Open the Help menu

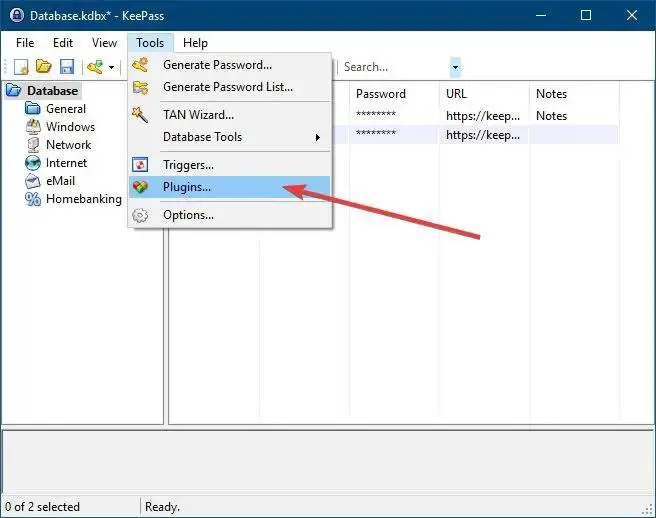click(195, 43)
